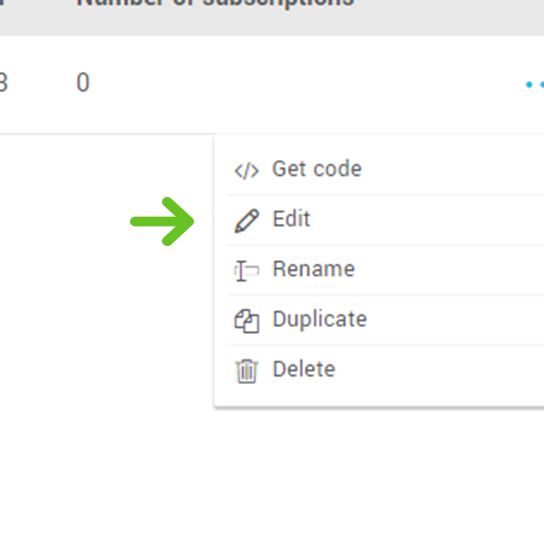Click the Delete trash can icon
Screen dimensions: 544x544
tap(247, 371)
